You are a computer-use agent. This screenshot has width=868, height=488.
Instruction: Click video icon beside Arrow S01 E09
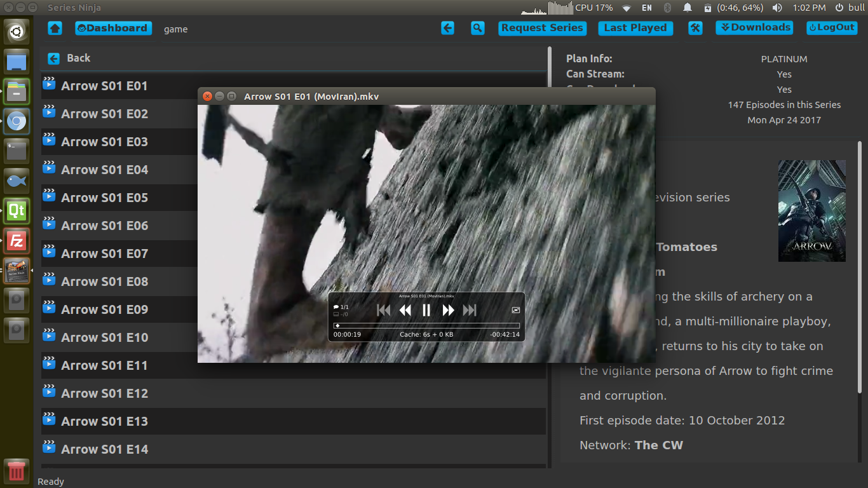click(x=49, y=307)
